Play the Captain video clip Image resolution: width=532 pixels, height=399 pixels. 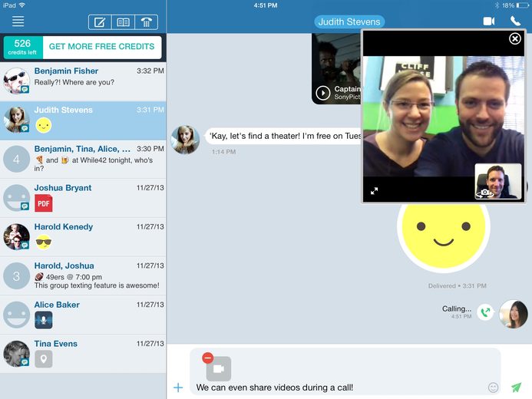click(x=323, y=93)
